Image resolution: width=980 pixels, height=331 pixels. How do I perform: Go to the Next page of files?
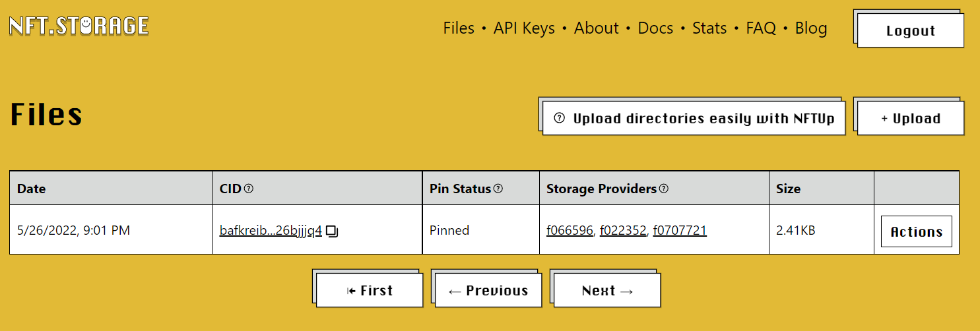click(x=607, y=291)
